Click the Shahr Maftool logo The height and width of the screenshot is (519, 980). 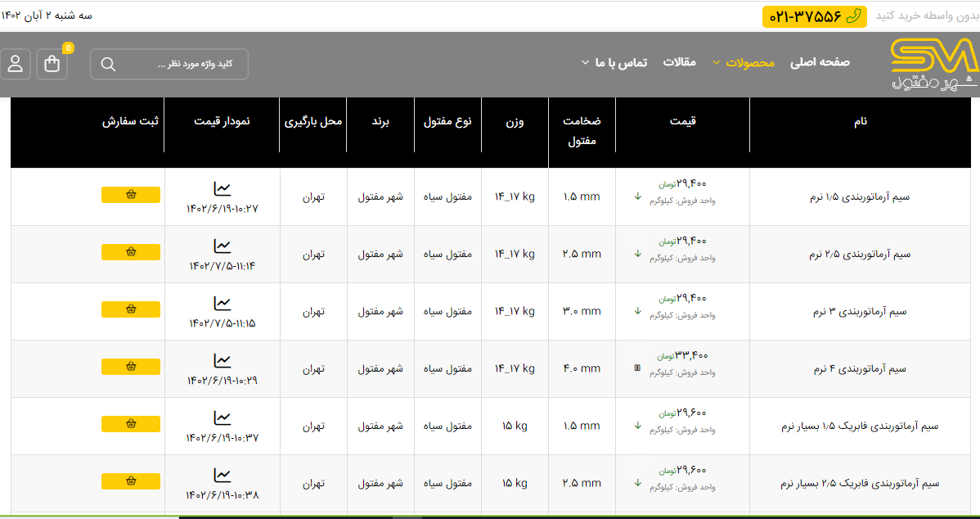coord(933,65)
